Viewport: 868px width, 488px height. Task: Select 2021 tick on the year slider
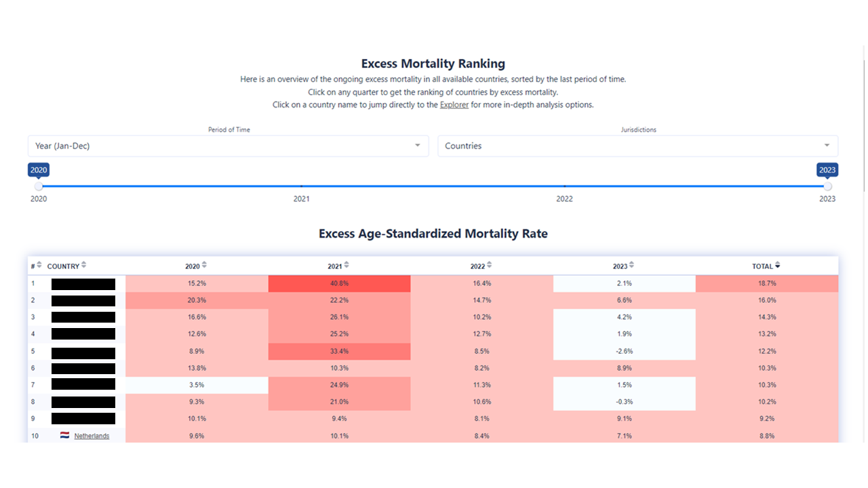pyautogui.click(x=302, y=186)
